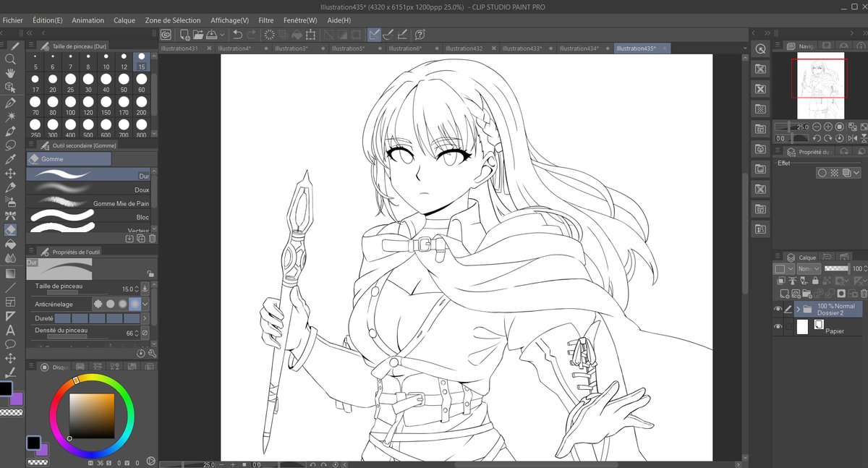
Task: Enable the lock layer toggle
Action: (x=814, y=281)
